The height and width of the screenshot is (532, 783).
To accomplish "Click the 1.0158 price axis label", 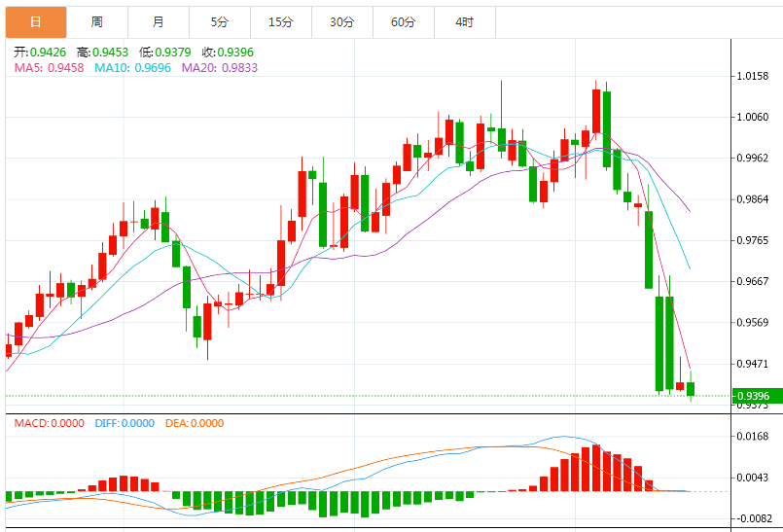I will point(753,77).
